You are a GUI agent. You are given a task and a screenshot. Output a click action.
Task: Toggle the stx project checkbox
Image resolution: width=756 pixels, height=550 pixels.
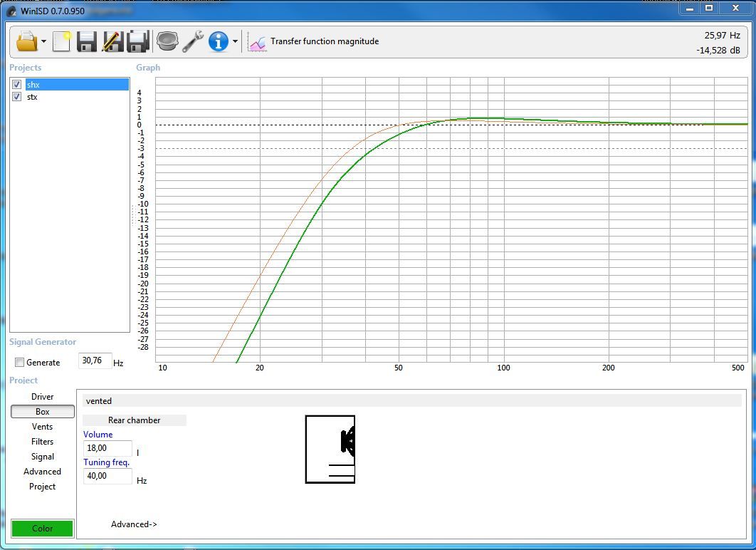pos(17,96)
